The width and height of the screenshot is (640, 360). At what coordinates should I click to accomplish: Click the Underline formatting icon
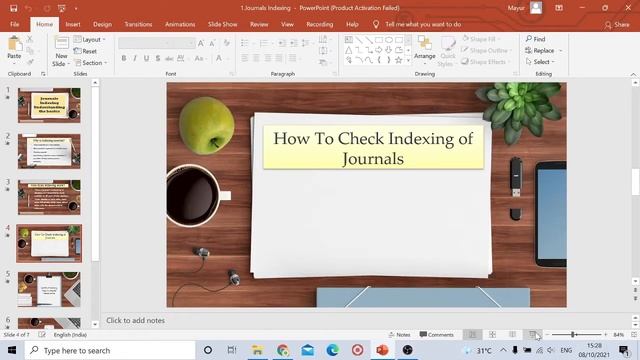click(146, 58)
